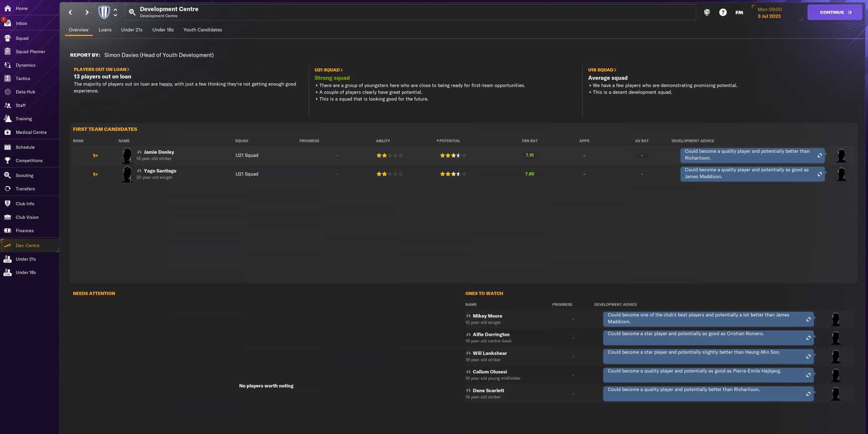Viewport: 868px width, 434px height.
Task: Open Yago Santiago's player profile
Action: click(x=160, y=171)
